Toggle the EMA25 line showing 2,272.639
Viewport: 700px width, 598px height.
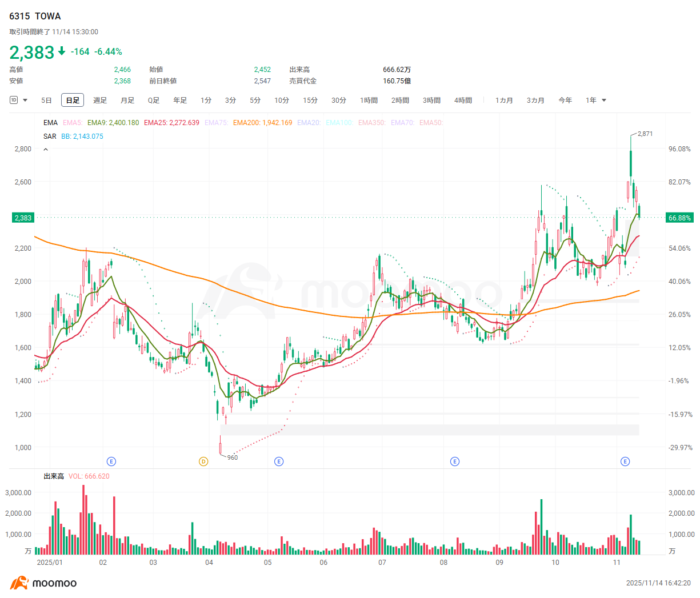pyautogui.click(x=171, y=123)
